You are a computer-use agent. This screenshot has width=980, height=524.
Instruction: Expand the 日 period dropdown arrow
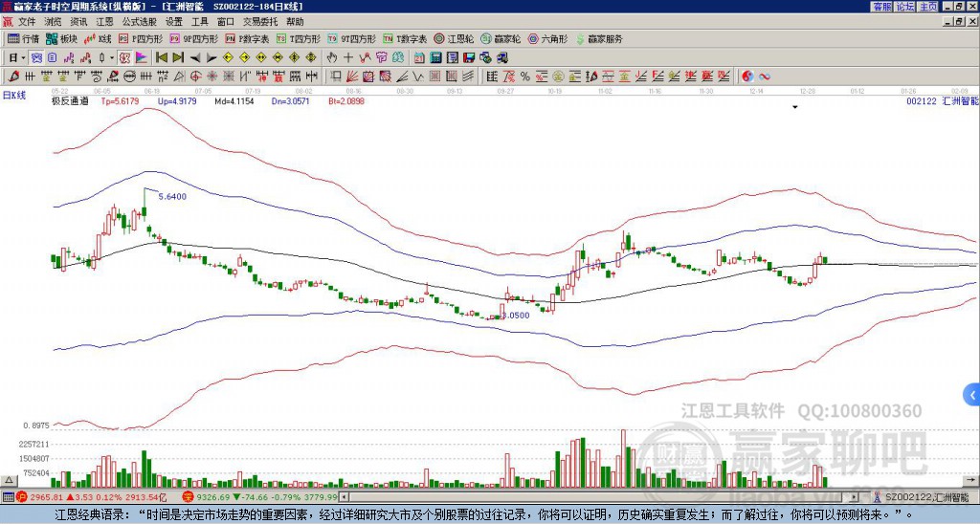(x=24, y=58)
